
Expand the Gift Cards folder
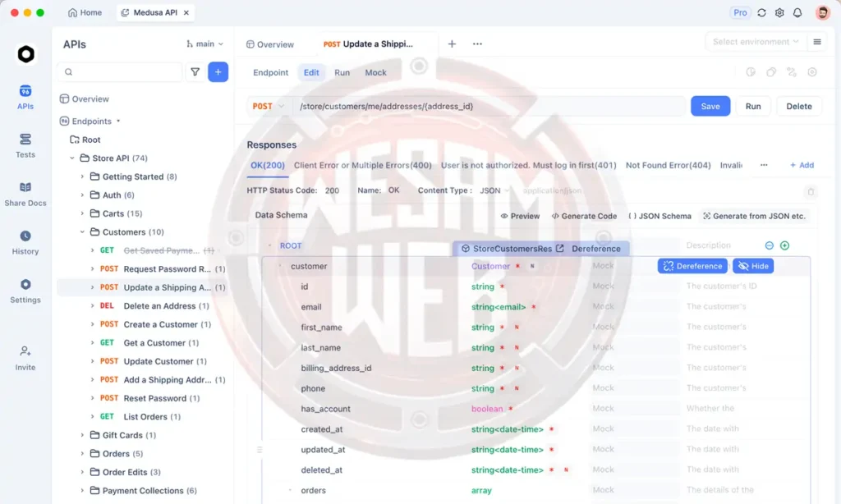[82, 435]
